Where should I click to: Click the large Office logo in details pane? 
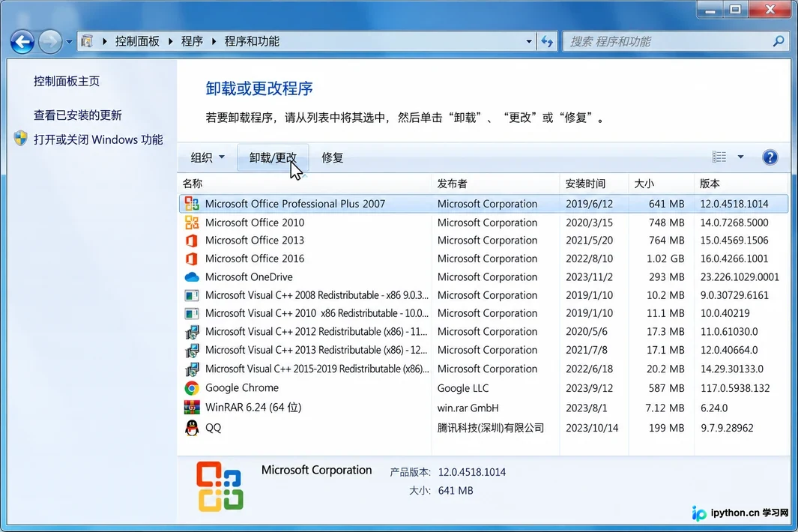pos(220,486)
